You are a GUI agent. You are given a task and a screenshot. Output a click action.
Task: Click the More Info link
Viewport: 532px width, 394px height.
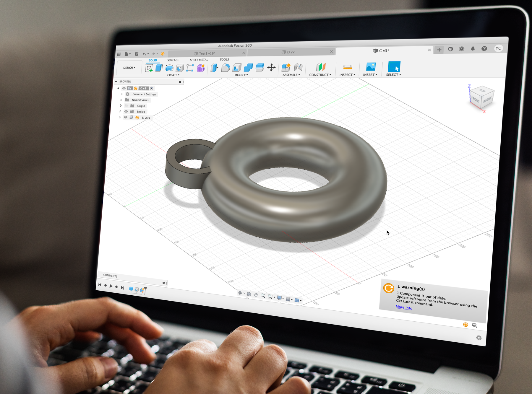404,307
